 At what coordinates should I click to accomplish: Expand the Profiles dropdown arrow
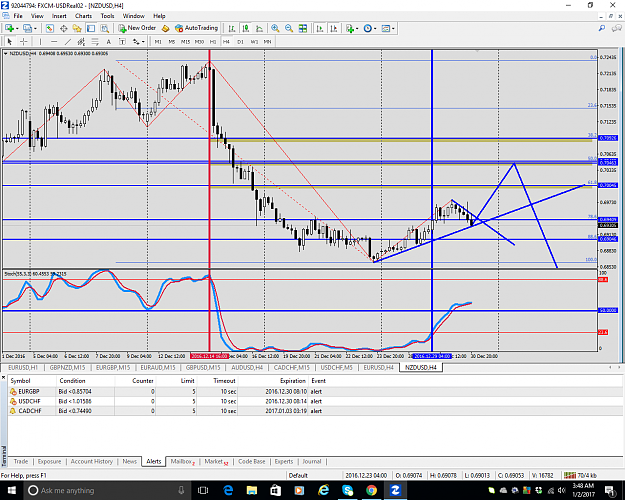35,29
